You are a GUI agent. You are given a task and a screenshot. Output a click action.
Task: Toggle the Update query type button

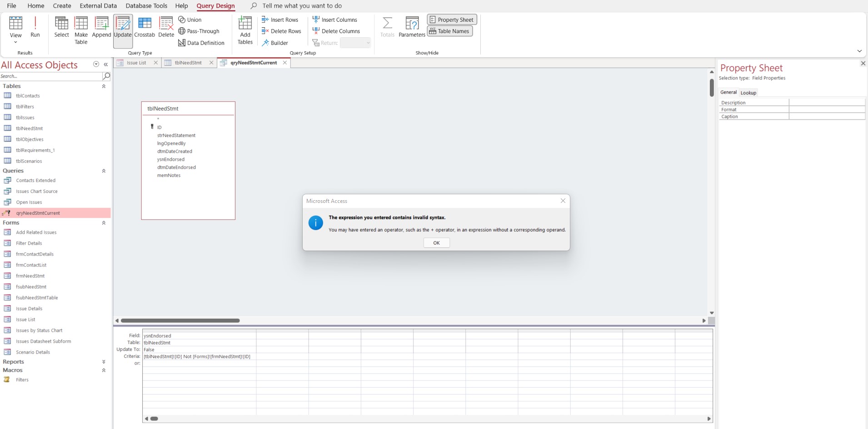point(123,30)
